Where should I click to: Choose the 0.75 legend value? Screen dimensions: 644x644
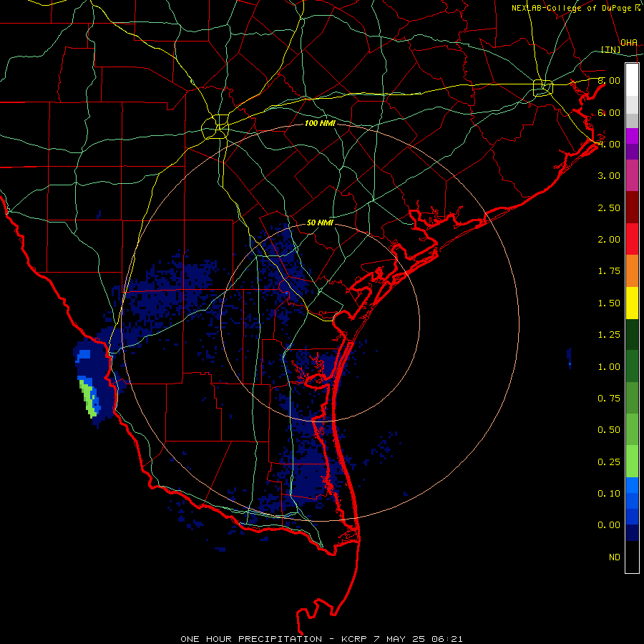pos(609,399)
